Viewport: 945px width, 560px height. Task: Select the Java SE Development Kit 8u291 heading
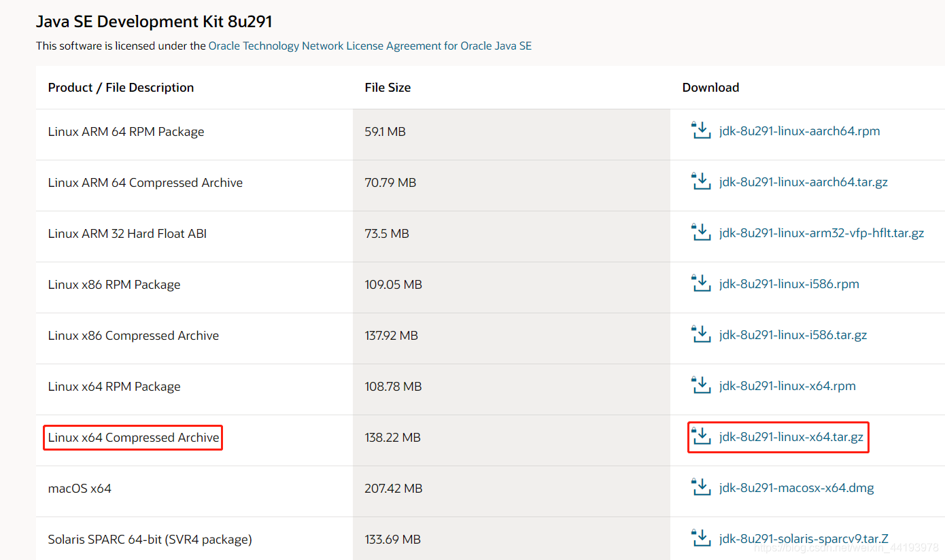(x=154, y=22)
